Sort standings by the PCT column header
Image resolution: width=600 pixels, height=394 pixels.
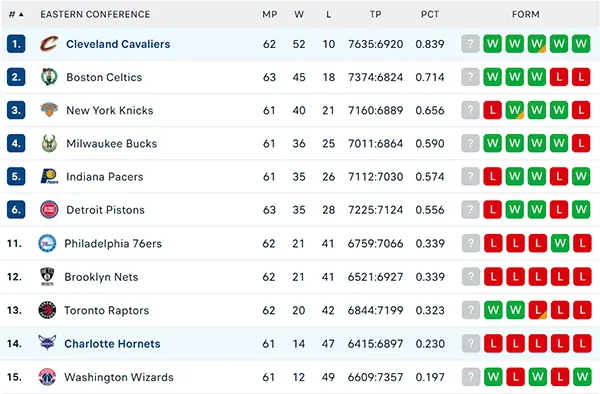430,15
